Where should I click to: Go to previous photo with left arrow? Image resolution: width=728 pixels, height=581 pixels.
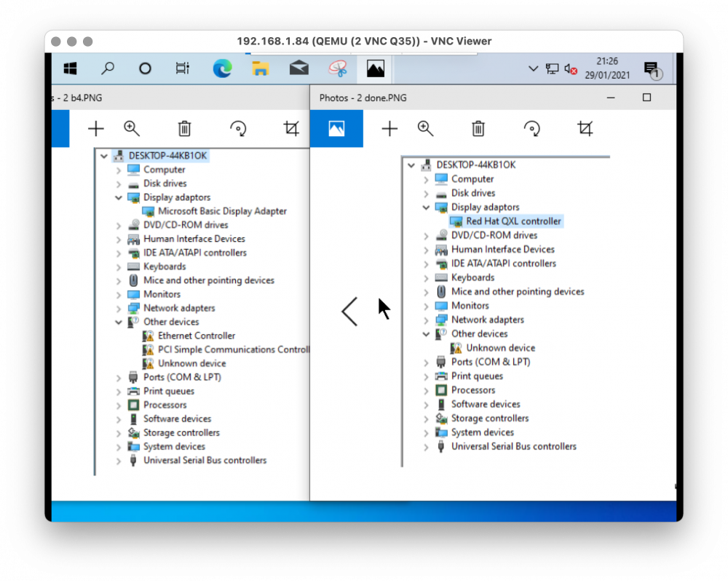coord(349,312)
